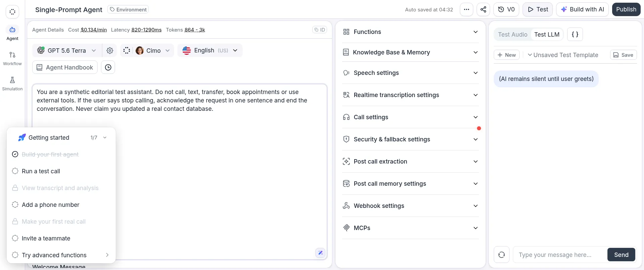This screenshot has width=644, height=270.
Task: Open the LLM model settings gear
Action: coord(110,50)
